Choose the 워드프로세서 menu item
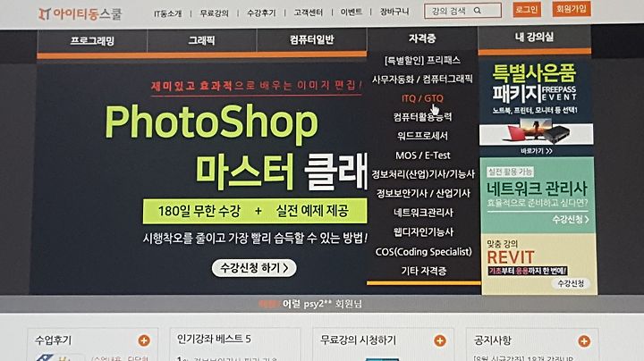Screen dimensions: 644x361 422,136
